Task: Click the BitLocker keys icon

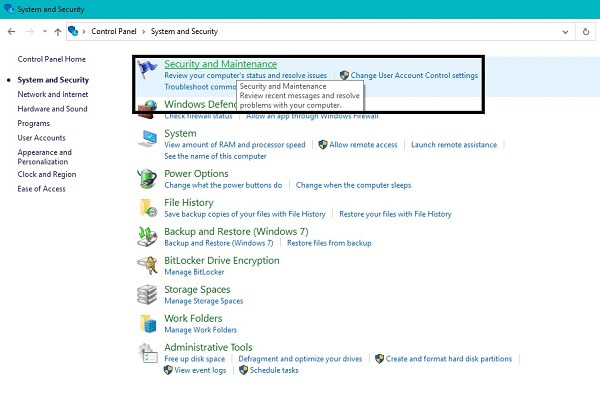Action: [148, 265]
